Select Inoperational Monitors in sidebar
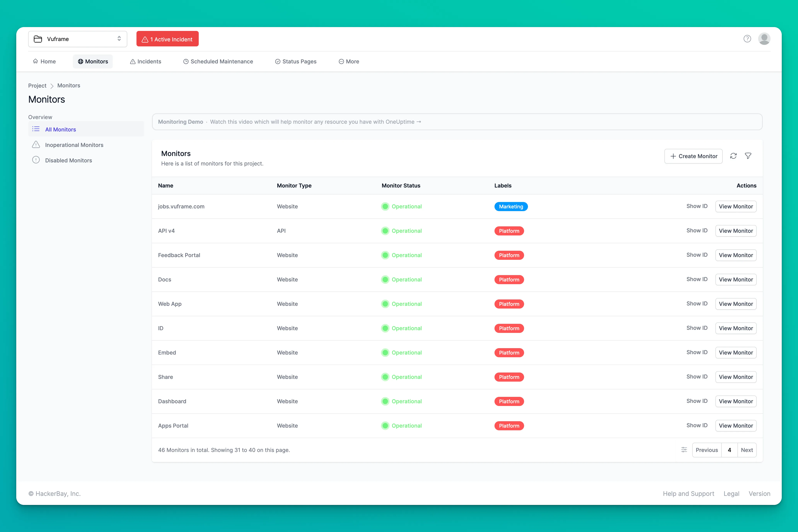This screenshot has width=798, height=532. [86, 145]
